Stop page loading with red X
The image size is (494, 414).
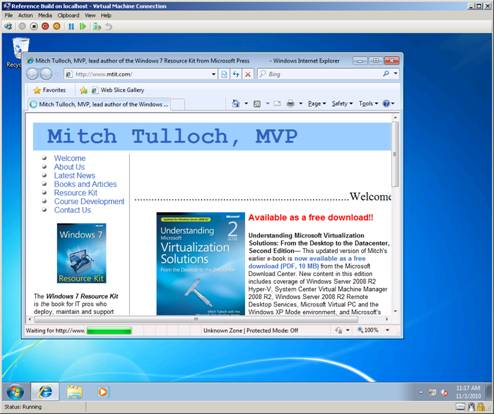click(x=248, y=74)
